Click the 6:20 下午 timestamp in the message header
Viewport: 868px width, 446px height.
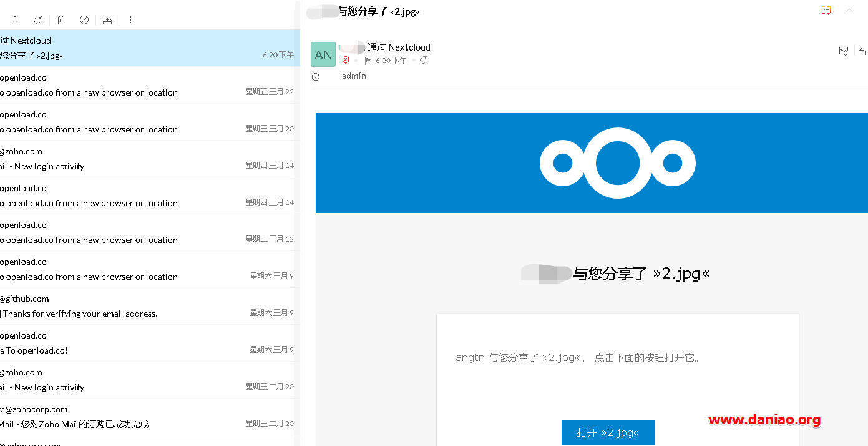coord(391,61)
